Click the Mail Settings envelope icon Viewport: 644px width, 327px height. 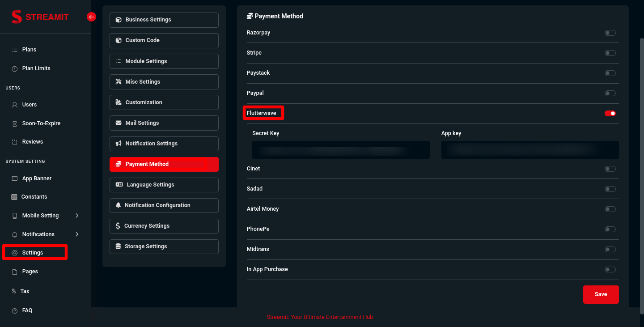[119, 123]
